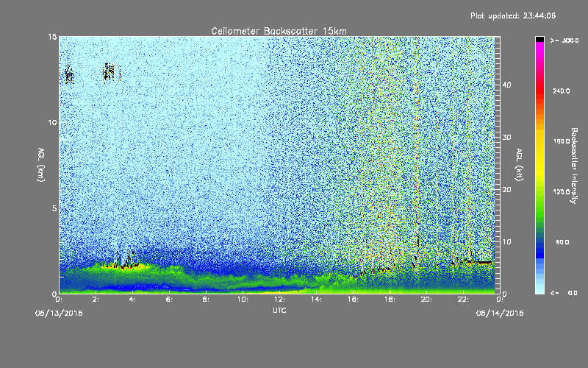Viewport: 588px width, 368px height.
Task: Click the '120.0' colorbar value
Action: tap(562, 192)
